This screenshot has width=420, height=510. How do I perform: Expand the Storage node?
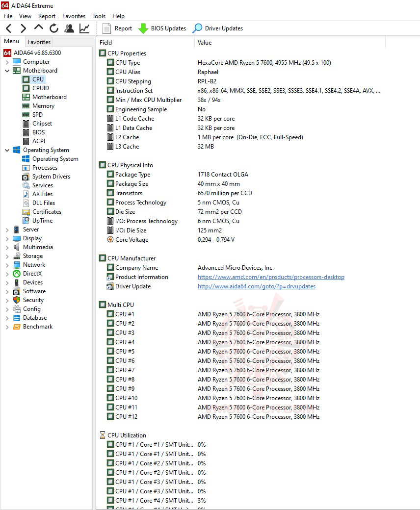pos(7,256)
